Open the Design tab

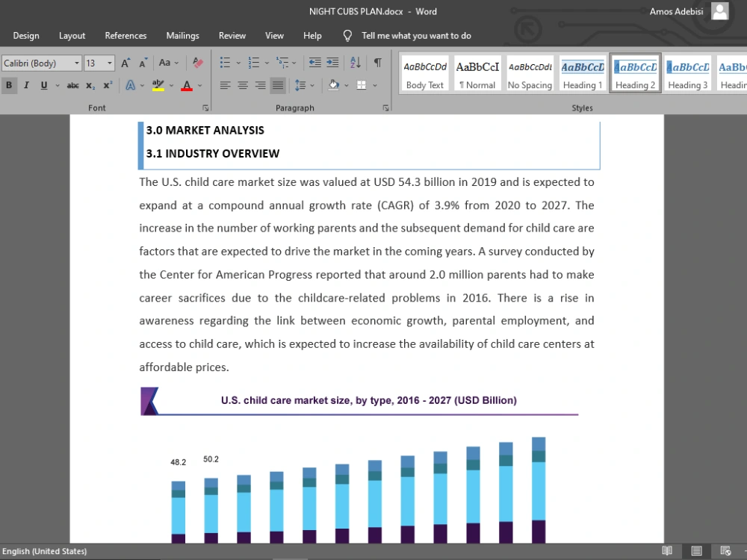click(x=26, y=36)
